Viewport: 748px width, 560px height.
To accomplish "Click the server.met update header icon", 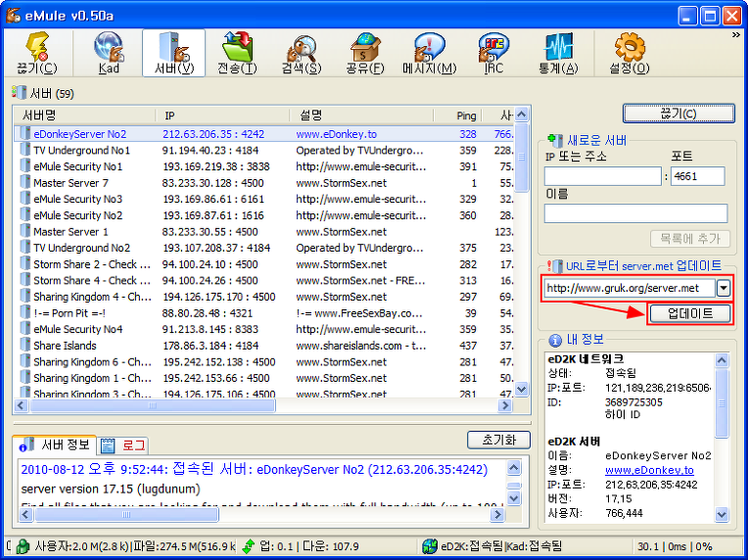I will [555, 265].
